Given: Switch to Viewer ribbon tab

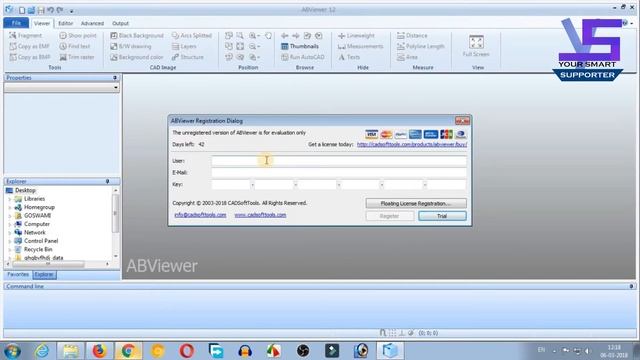Looking at the screenshot, I should [x=42, y=23].
